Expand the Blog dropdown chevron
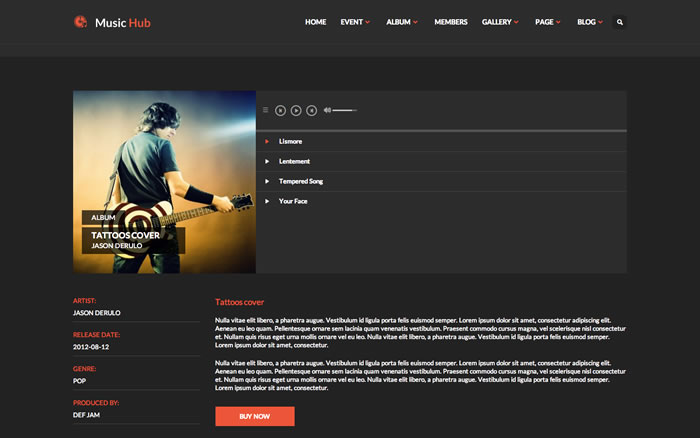Viewport: 700px width, 438px height. [600, 22]
